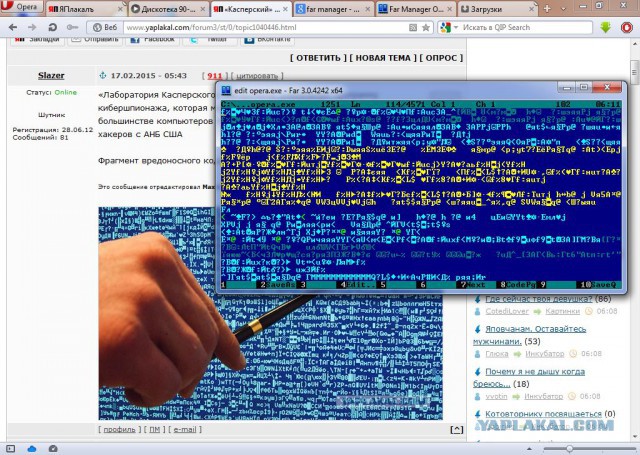Click the Opera Link cloud icon
The height and width of the screenshot is (455, 640).
coord(32,448)
